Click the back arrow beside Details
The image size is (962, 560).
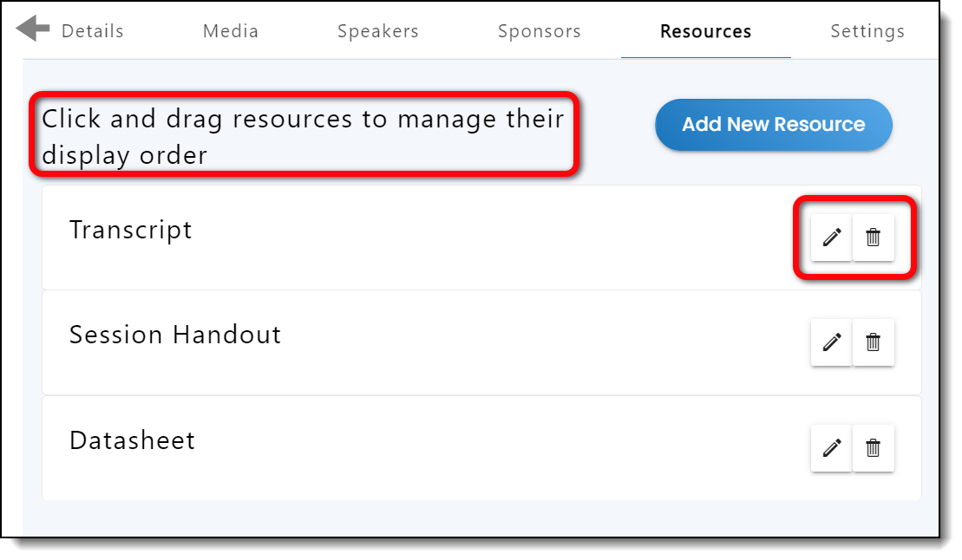point(33,29)
